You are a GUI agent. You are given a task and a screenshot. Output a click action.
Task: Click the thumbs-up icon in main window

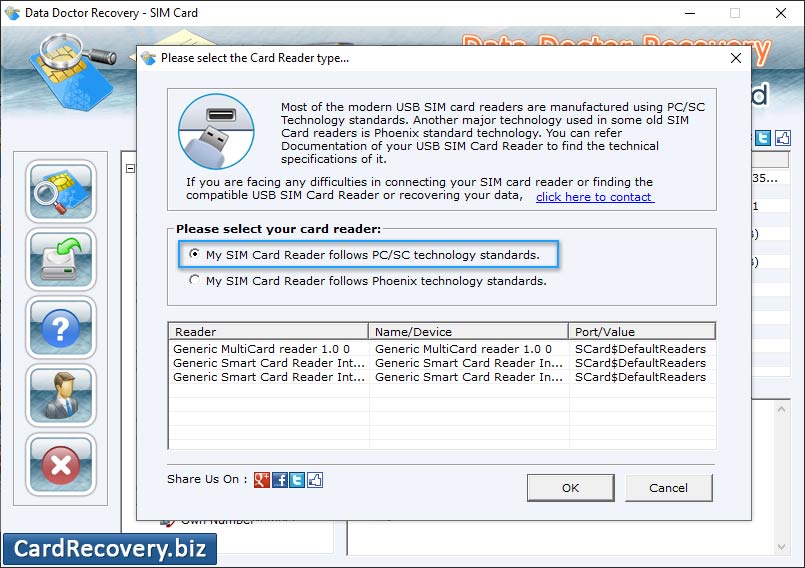pos(782,138)
